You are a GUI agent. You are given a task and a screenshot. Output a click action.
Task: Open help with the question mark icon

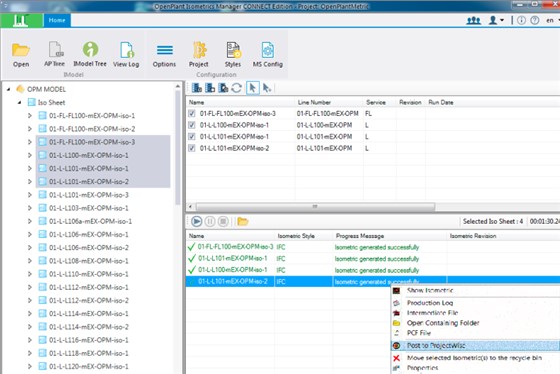534,20
